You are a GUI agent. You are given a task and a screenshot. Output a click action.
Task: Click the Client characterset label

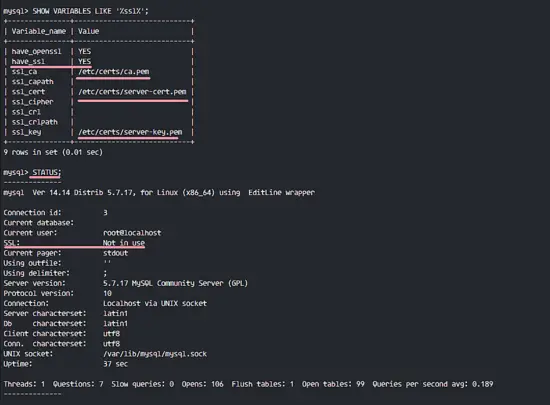click(x=45, y=333)
